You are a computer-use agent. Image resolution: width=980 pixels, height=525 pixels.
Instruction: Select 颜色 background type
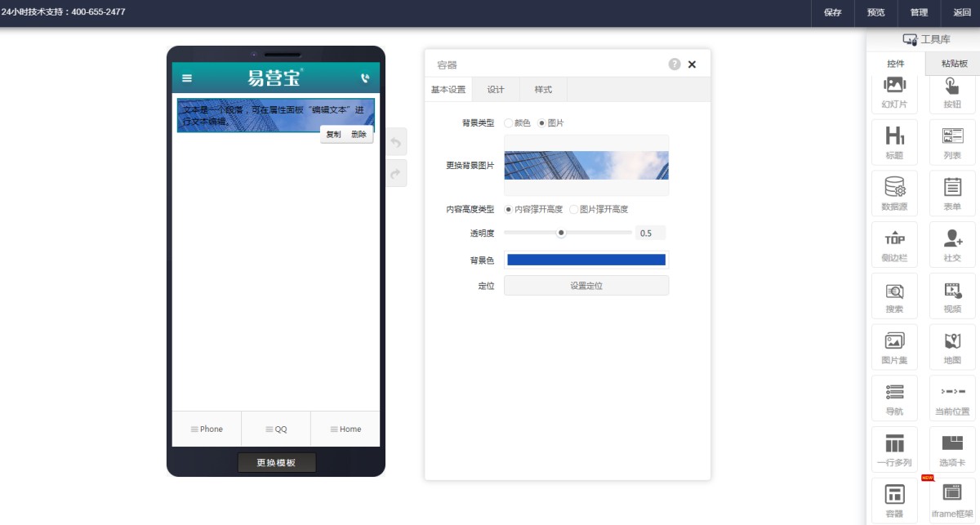pyautogui.click(x=509, y=122)
